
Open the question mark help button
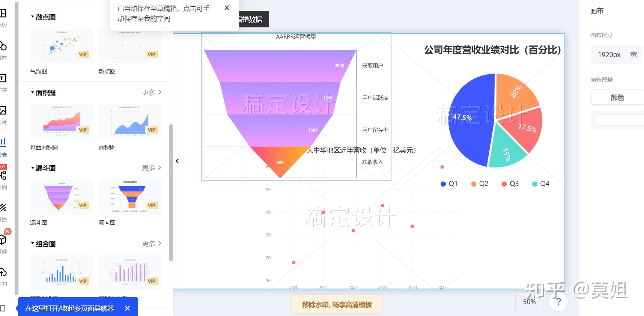pyautogui.click(x=558, y=301)
